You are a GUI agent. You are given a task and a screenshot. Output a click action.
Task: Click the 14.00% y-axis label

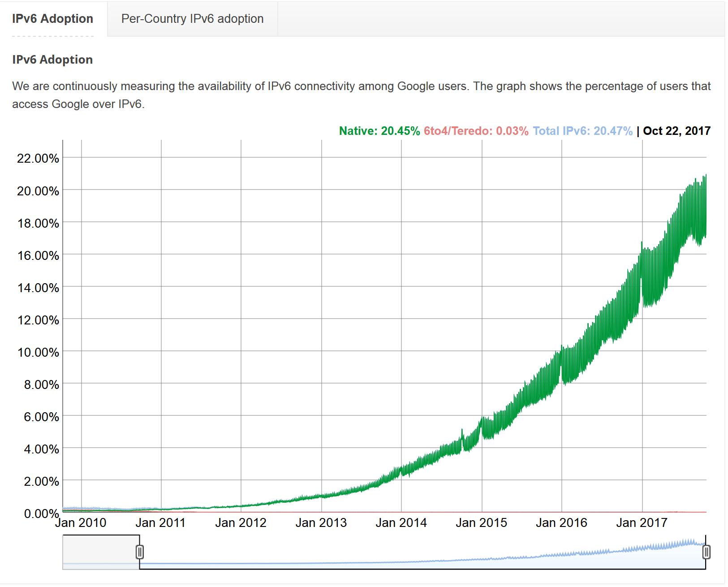pos(38,288)
